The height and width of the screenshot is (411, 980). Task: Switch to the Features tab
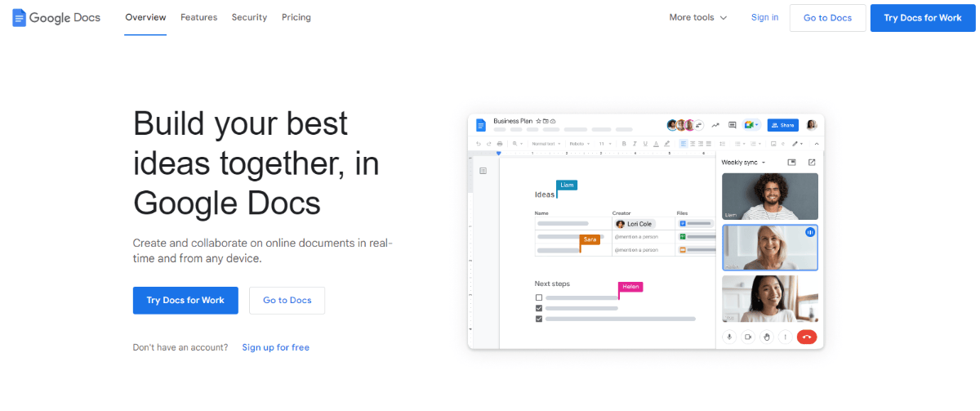point(198,17)
